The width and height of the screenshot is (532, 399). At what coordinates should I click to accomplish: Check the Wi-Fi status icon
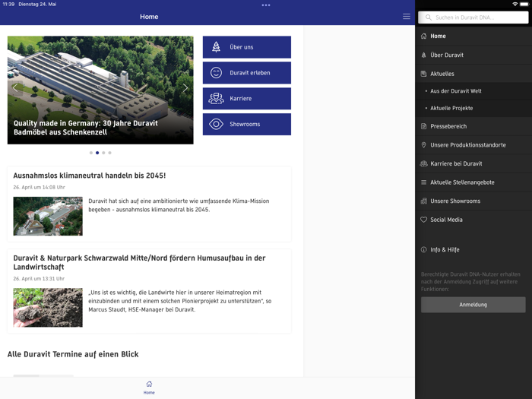tap(515, 4)
